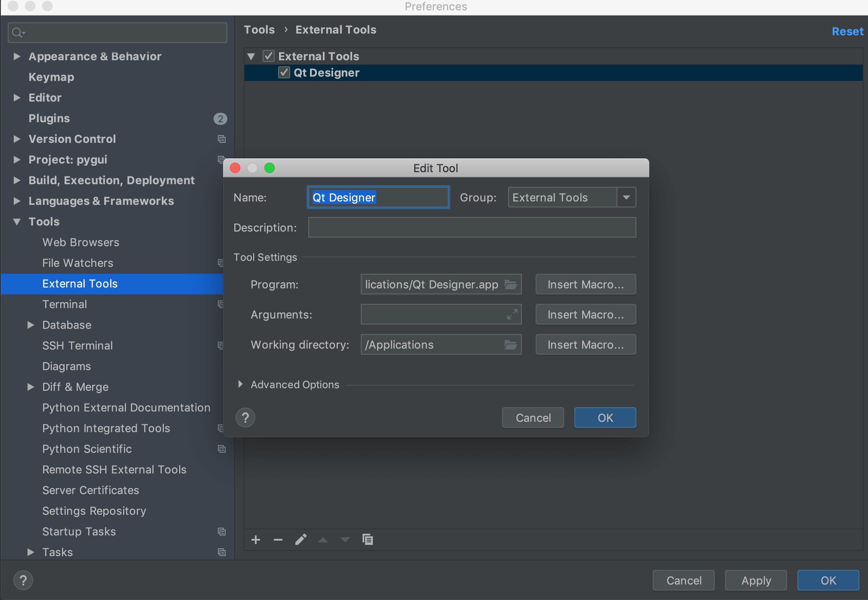Open Python Integrated Tools page
This screenshot has height=600, width=868.
(x=106, y=428)
